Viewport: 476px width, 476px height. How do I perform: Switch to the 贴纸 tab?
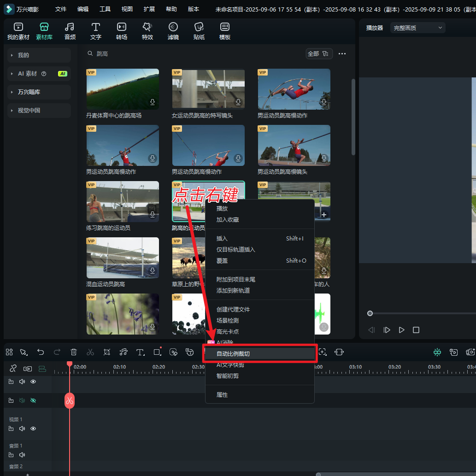[199, 31]
